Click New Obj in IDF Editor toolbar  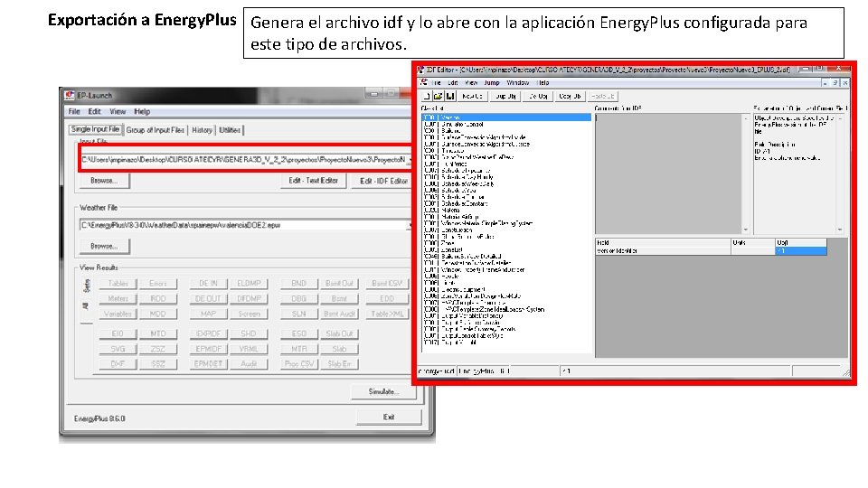click(472, 97)
